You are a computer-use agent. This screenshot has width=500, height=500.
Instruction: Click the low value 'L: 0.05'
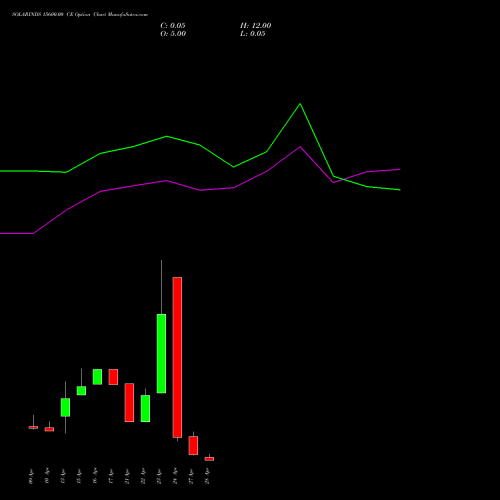coord(253,34)
